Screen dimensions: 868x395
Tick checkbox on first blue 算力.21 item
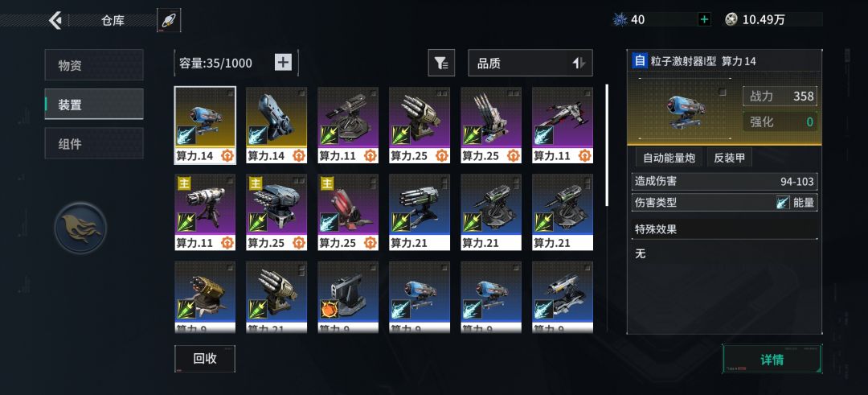coord(445,180)
